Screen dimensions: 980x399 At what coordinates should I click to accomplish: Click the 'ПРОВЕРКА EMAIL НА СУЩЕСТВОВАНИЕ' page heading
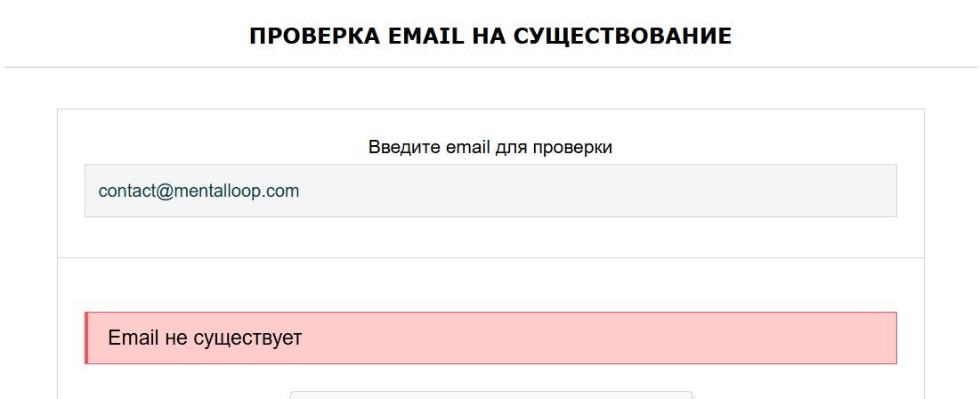coord(490,37)
